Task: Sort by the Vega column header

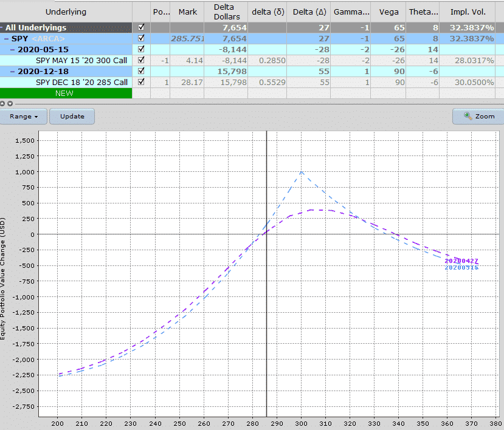Action: pyautogui.click(x=388, y=12)
